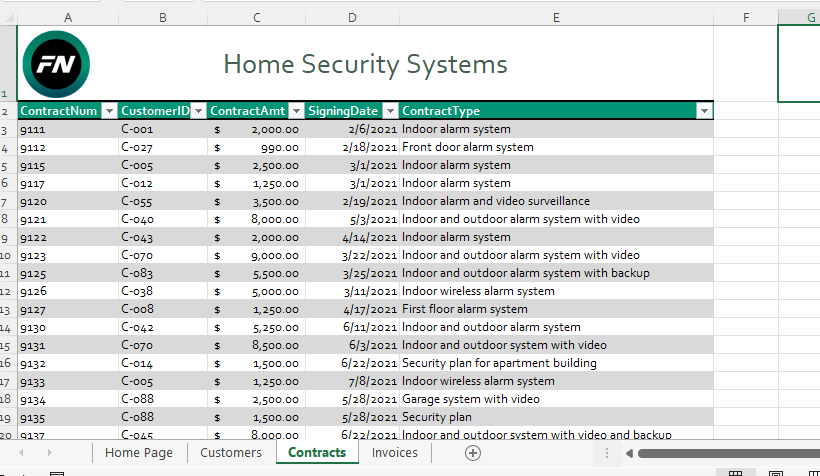Screen dimensions: 820x476
Task: Click the 5,500.00 contract amount cell
Action: 257,274
